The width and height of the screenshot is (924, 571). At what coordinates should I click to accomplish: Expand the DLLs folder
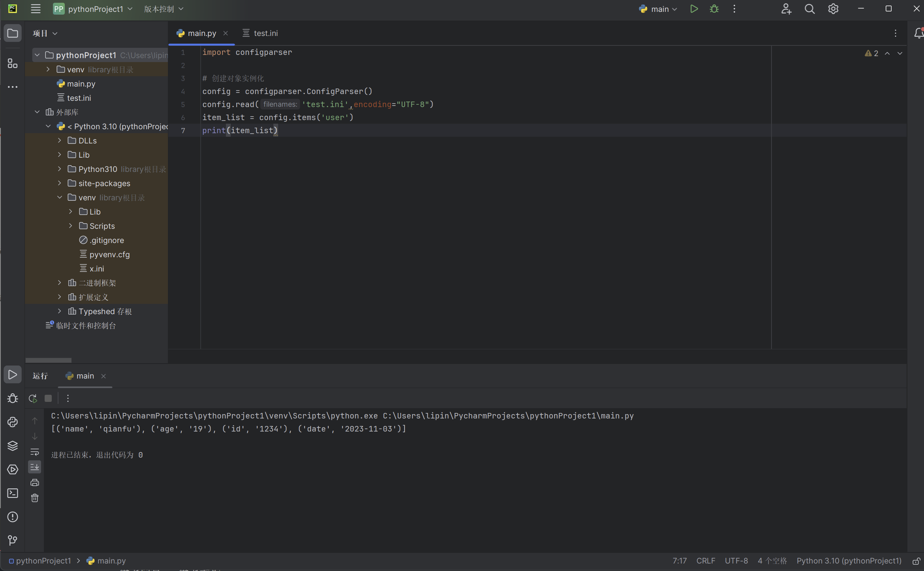[59, 140]
